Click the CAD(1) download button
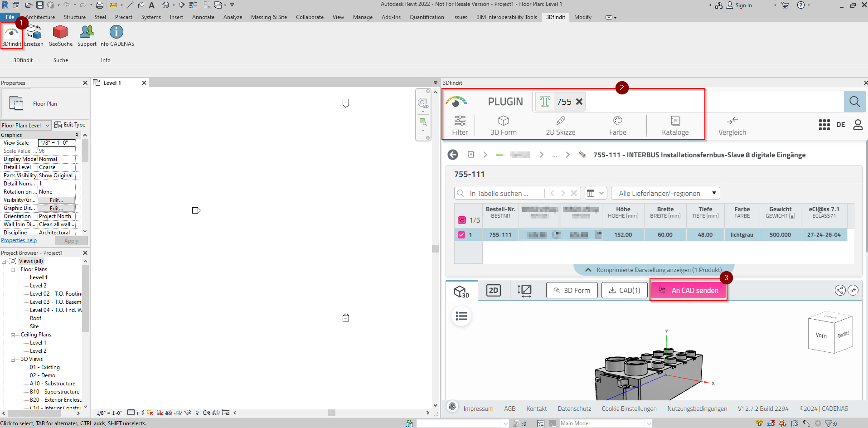 624,290
